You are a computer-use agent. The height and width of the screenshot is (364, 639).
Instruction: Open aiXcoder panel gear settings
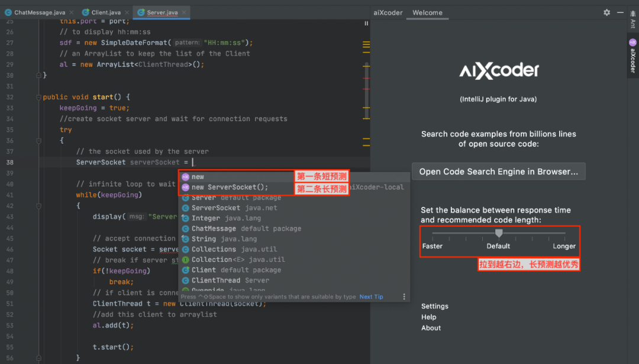tap(607, 12)
